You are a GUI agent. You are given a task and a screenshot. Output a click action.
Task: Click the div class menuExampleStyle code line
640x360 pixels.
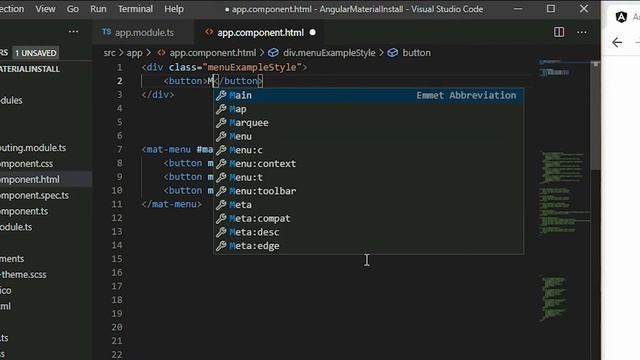(224, 67)
